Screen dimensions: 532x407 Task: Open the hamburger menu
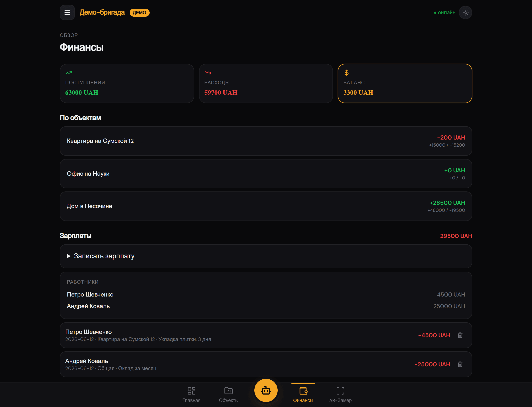[x=67, y=12]
